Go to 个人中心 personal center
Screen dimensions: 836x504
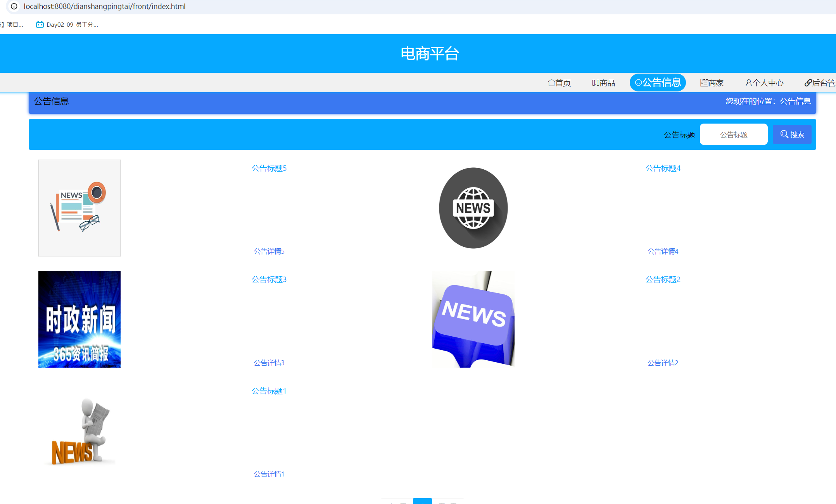point(764,83)
